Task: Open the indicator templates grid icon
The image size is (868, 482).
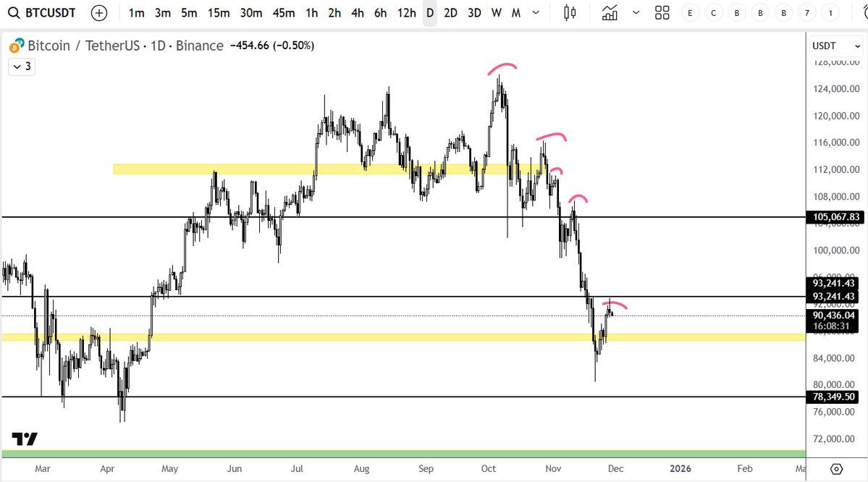Action: pos(662,13)
